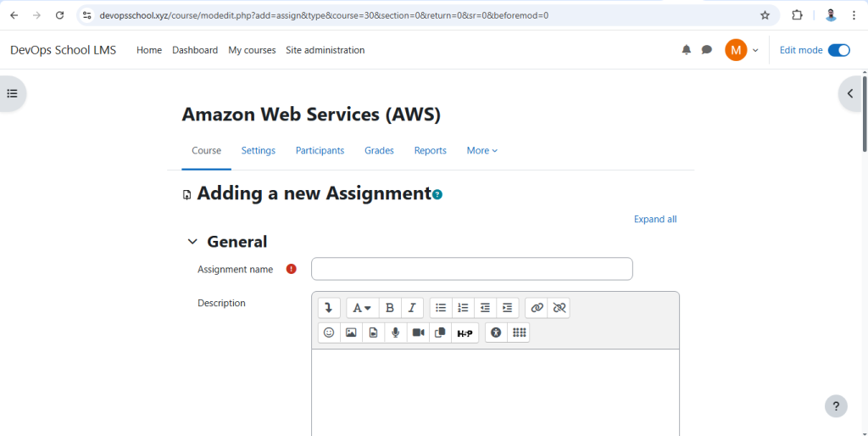This screenshot has width=868, height=436.
Task: Click the Amazon Web Services (AWS) heading
Action: point(311,115)
